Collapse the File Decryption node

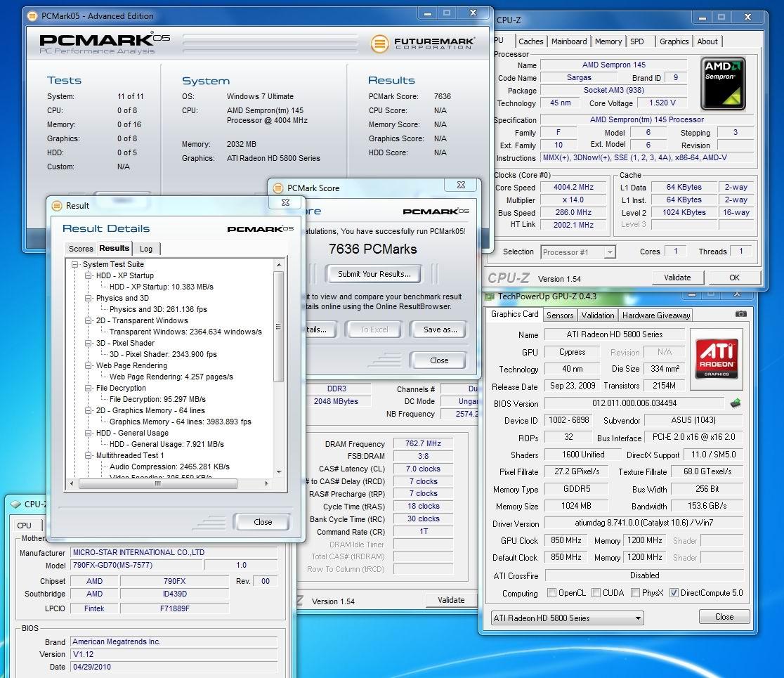(x=88, y=388)
